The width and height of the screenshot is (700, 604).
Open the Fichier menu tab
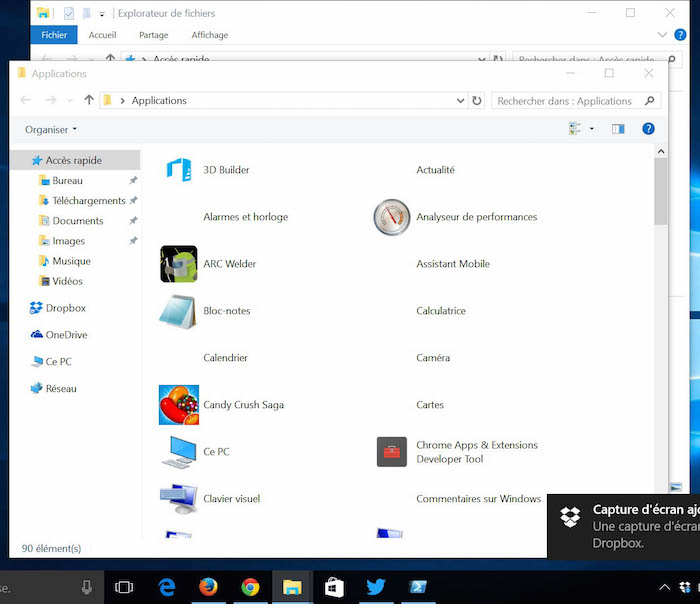click(54, 35)
